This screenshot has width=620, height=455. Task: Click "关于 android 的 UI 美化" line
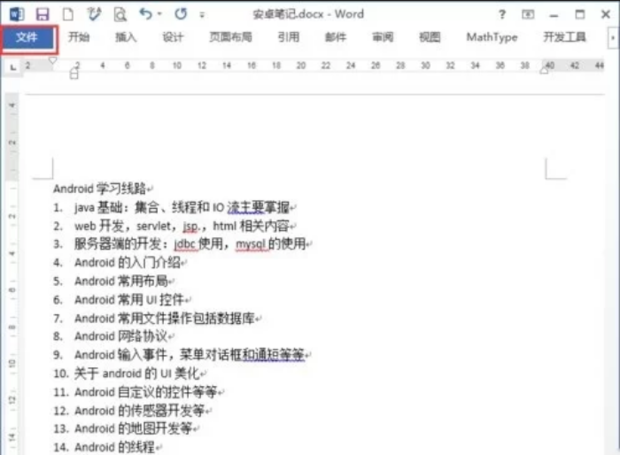pos(137,373)
